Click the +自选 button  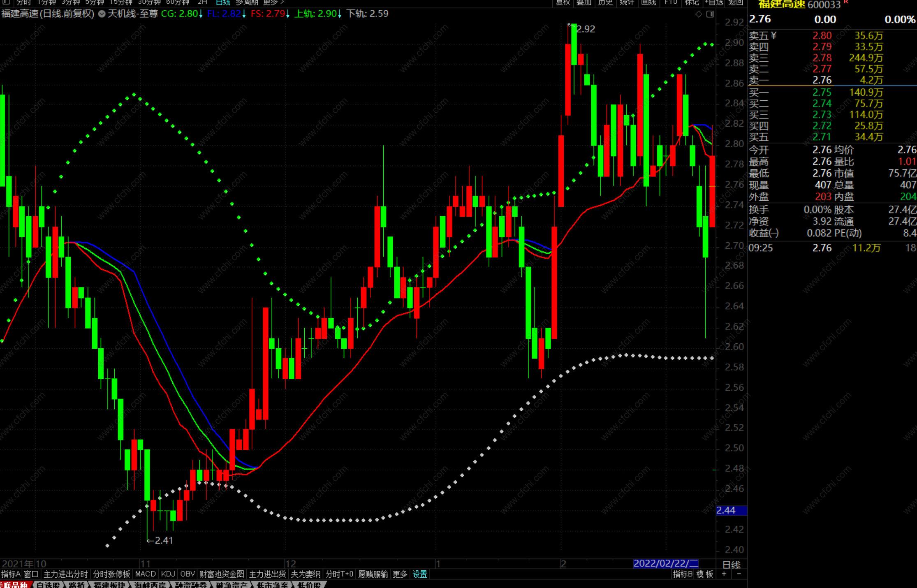(714, 2)
